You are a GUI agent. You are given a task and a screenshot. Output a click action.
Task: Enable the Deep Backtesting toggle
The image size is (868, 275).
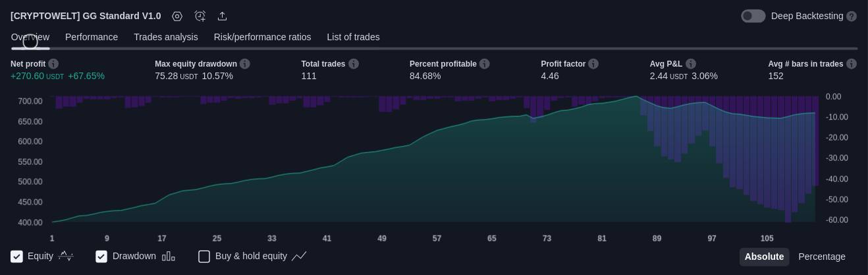[x=753, y=16]
